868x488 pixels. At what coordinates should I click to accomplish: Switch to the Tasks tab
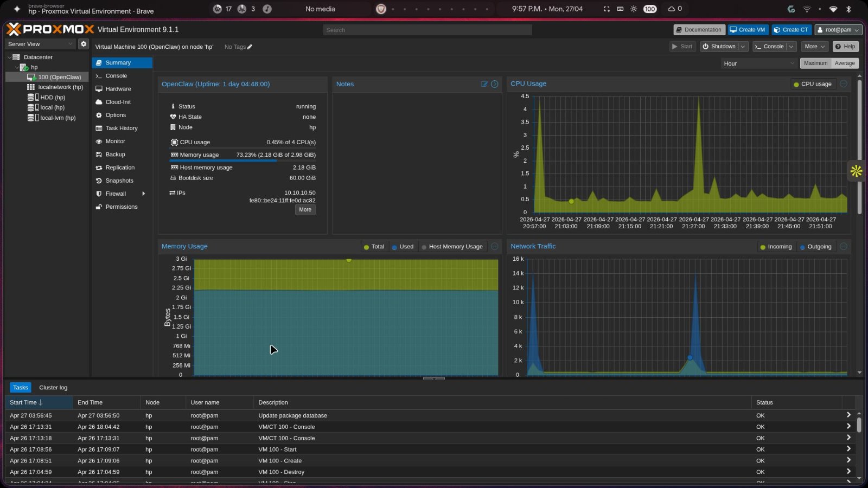[x=21, y=388]
